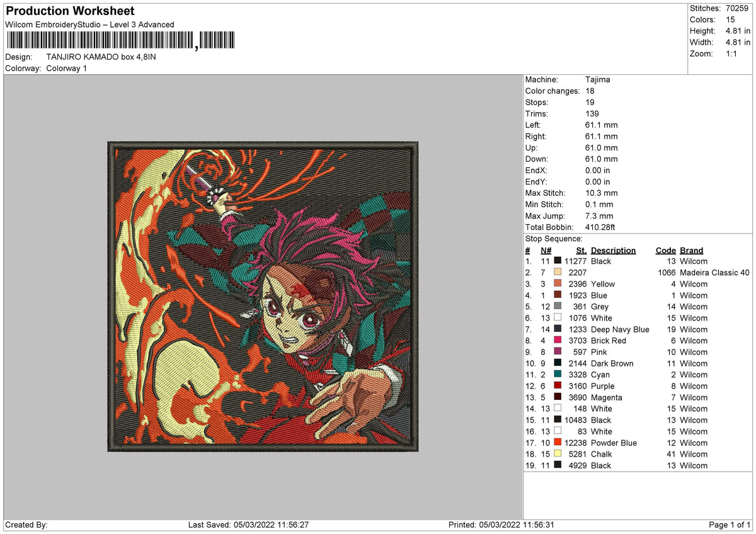Click the 'Brick Red' description text

click(x=609, y=341)
